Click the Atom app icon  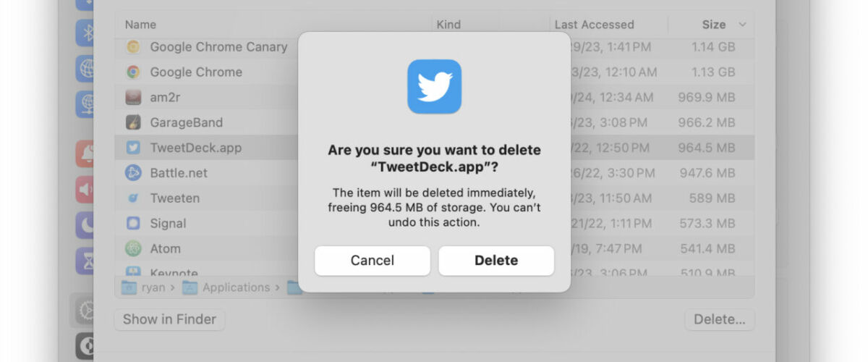(x=133, y=248)
